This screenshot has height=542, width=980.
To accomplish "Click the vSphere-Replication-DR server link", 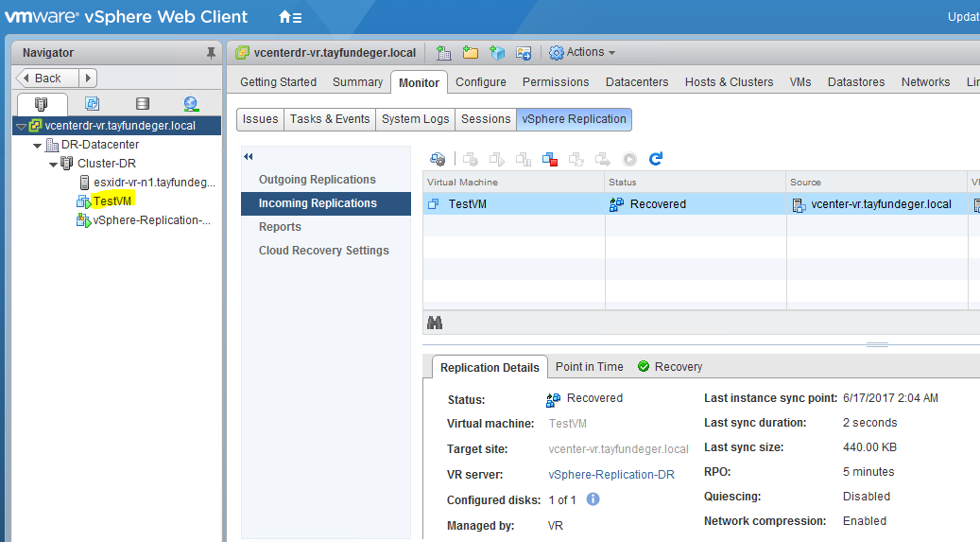I will click(611, 475).
